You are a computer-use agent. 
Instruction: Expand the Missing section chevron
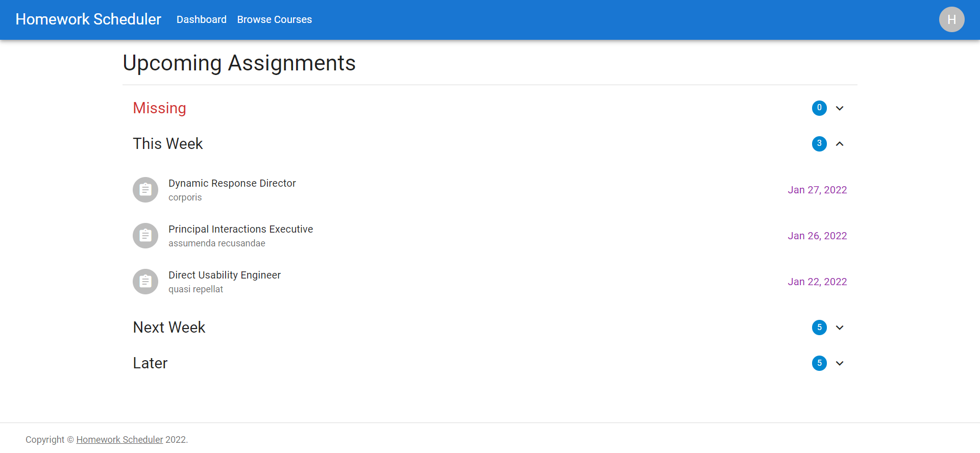click(840, 108)
